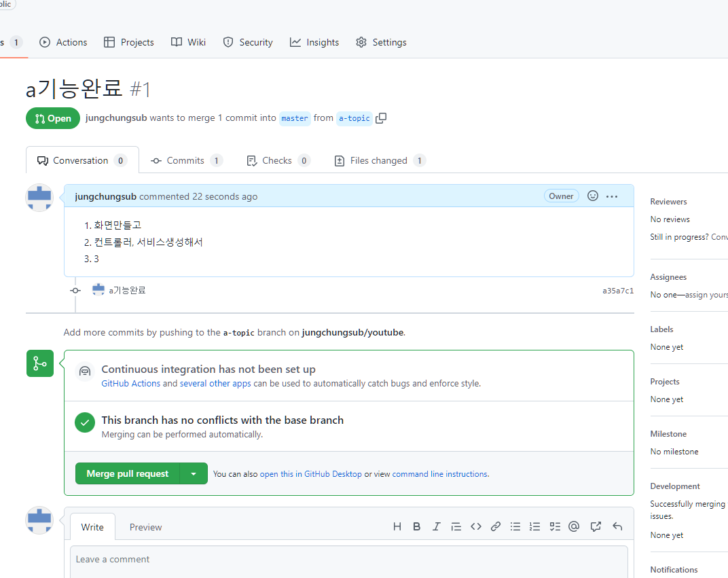
Task: Click the a-topic branch label
Action: click(354, 118)
